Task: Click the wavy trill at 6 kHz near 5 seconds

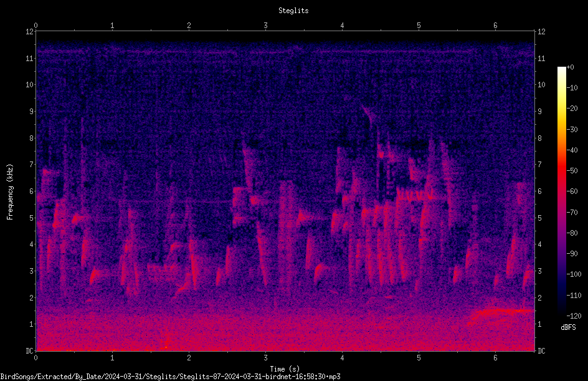Action: click(415, 195)
